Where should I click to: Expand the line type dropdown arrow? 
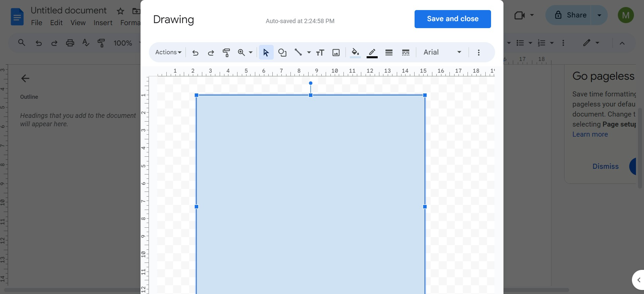tap(309, 53)
